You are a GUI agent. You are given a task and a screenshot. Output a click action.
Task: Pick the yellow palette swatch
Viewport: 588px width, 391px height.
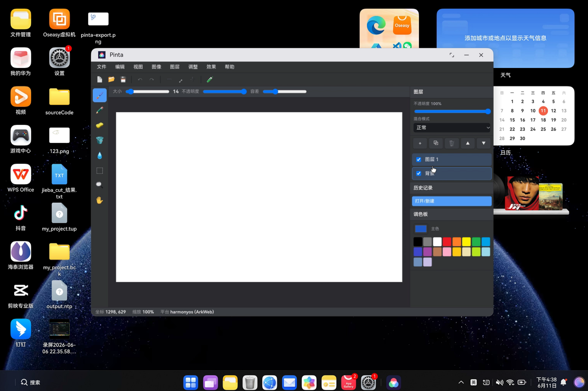[466, 241]
